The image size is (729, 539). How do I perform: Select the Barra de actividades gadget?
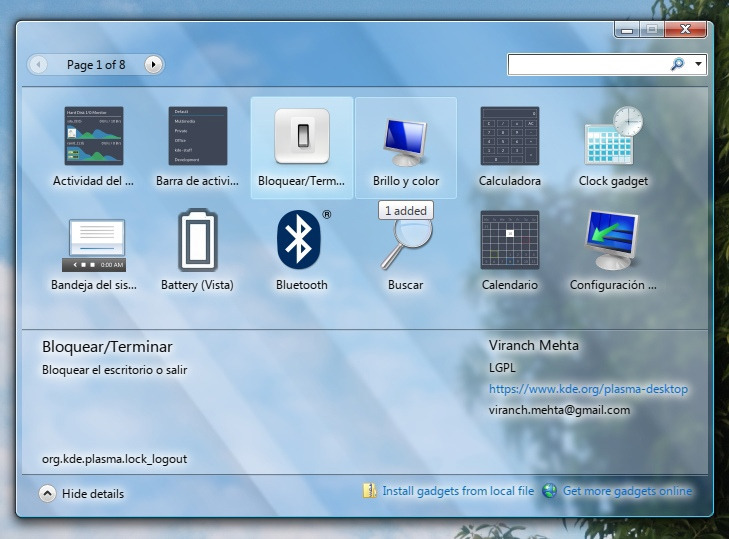tap(197, 136)
